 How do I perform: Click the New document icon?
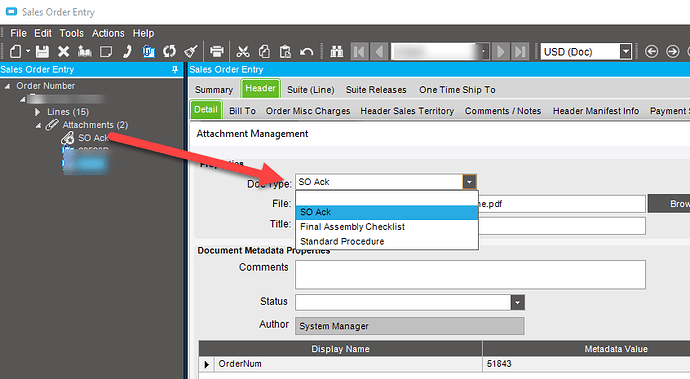click(15, 52)
